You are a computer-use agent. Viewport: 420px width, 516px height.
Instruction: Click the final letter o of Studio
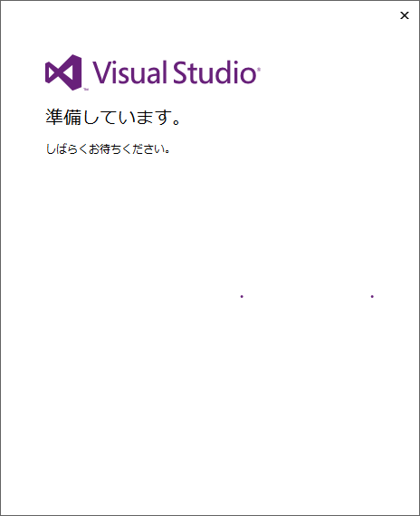248,75
